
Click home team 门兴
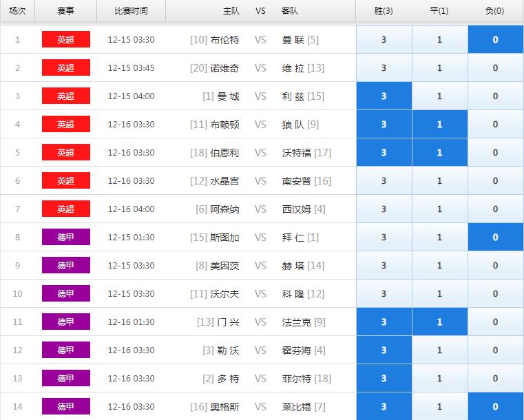(228, 322)
